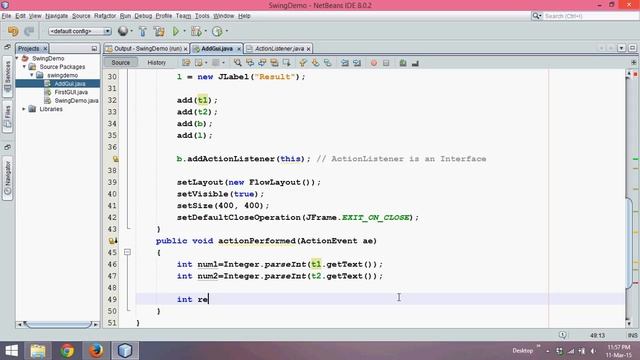Show opened documents list dropdown arrow
640x360 pixels.
click(621, 48)
